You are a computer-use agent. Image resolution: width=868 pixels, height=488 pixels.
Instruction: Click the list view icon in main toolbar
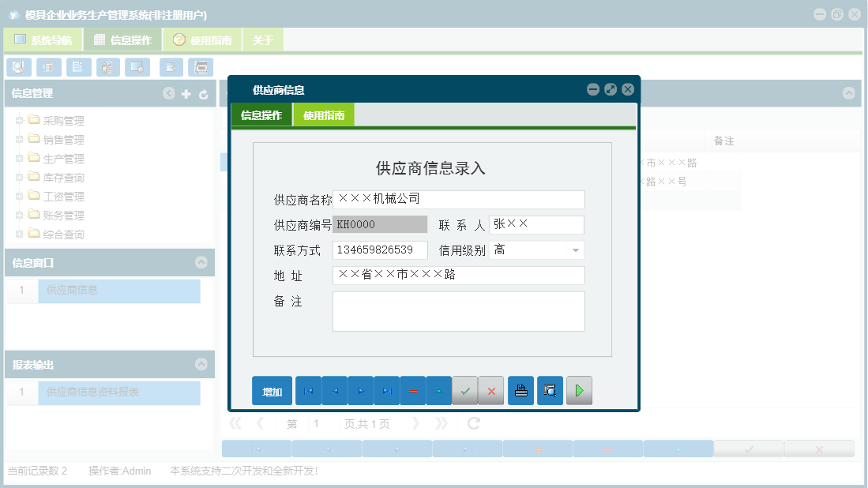[49, 67]
